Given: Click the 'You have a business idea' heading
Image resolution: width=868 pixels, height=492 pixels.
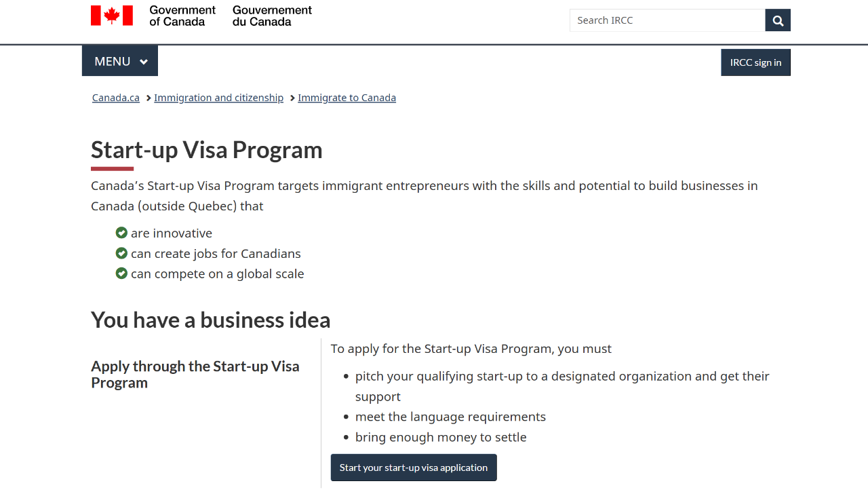Looking at the screenshot, I should pyautogui.click(x=211, y=320).
